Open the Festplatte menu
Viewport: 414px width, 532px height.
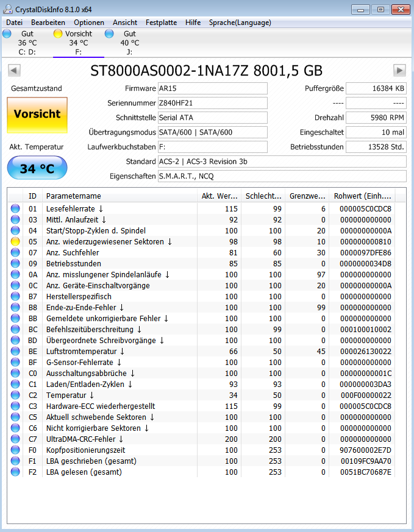tap(161, 23)
